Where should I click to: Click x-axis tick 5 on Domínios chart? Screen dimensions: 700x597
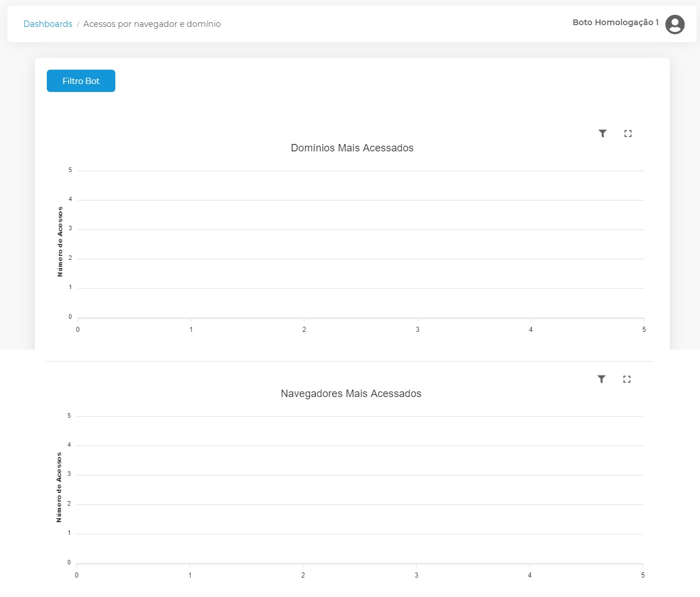coord(643,330)
